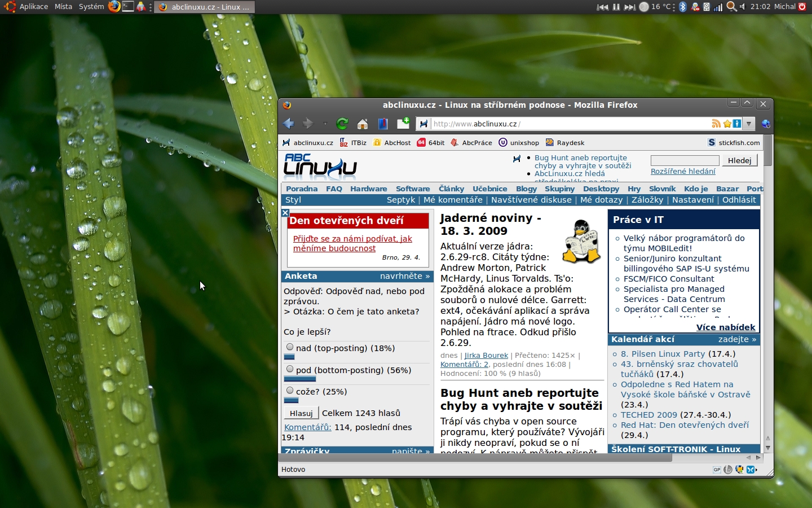
Task: Open the abclinuxu.cz bookmark
Action: click(x=308, y=143)
